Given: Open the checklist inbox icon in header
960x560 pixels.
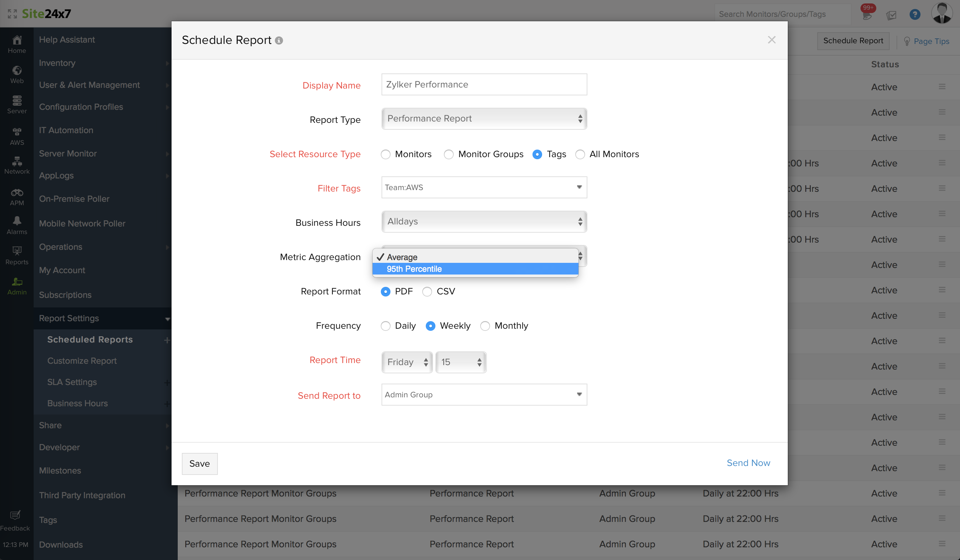Looking at the screenshot, I should pyautogui.click(x=891, y=15).
